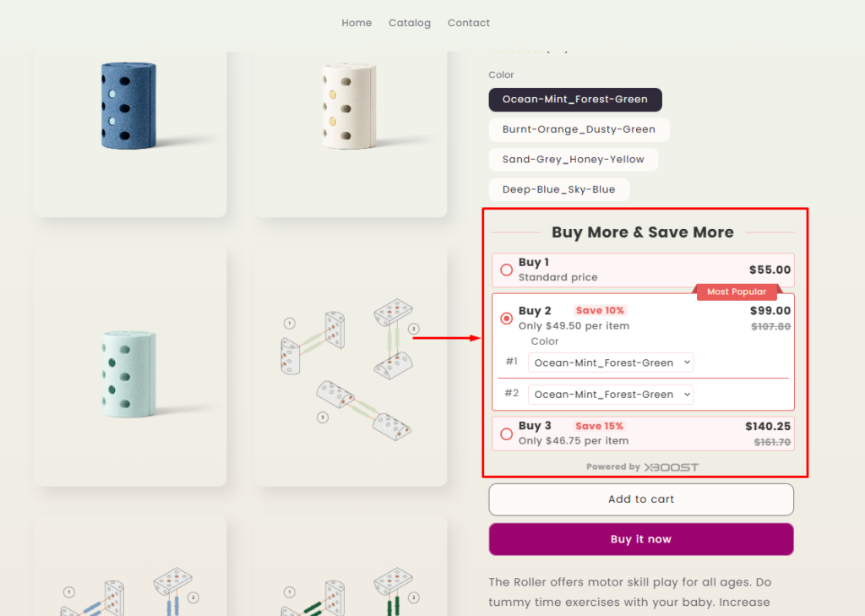Open the grey assembly diagram image
This screenshot has height=616, width=865.
click(350, 366)
